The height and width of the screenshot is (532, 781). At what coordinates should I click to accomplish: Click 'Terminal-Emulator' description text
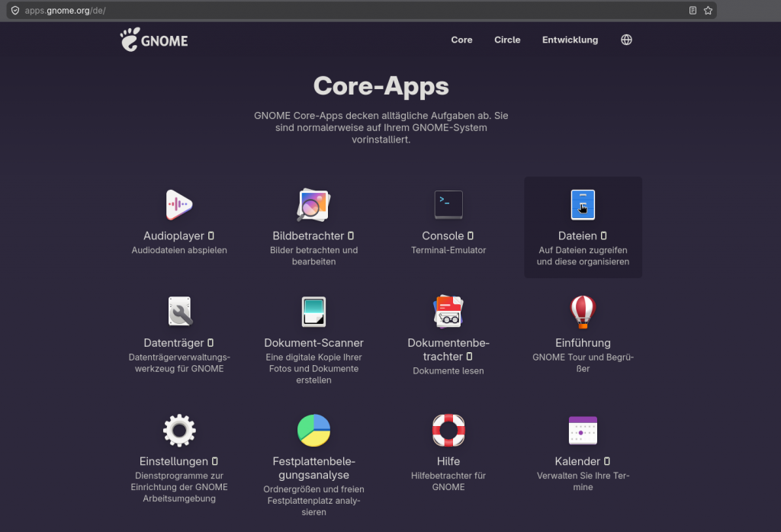(448, 250)
